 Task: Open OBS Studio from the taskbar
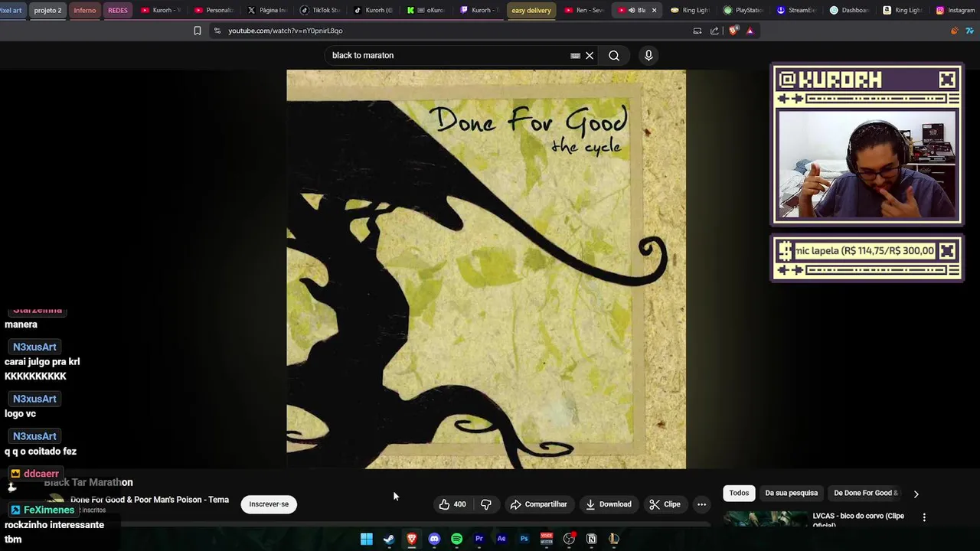coord(569,539)
